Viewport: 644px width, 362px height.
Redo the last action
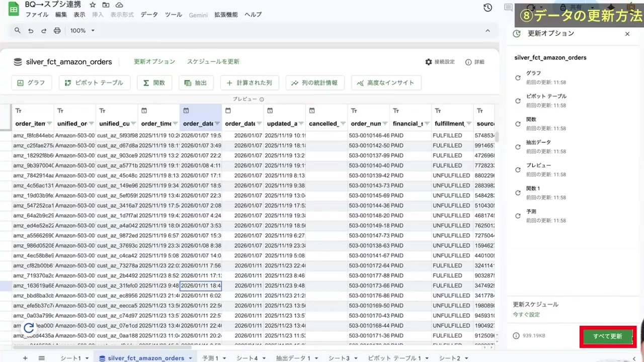point(44,31)
